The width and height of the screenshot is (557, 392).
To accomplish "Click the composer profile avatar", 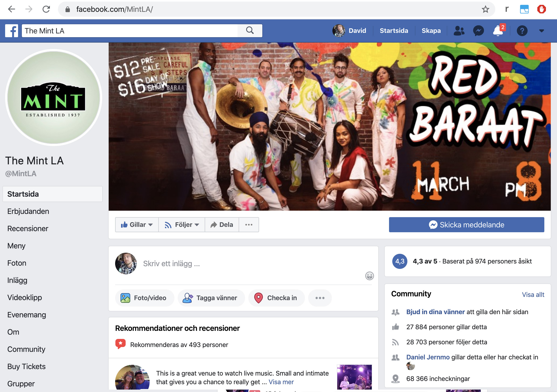I will (126, 263).
